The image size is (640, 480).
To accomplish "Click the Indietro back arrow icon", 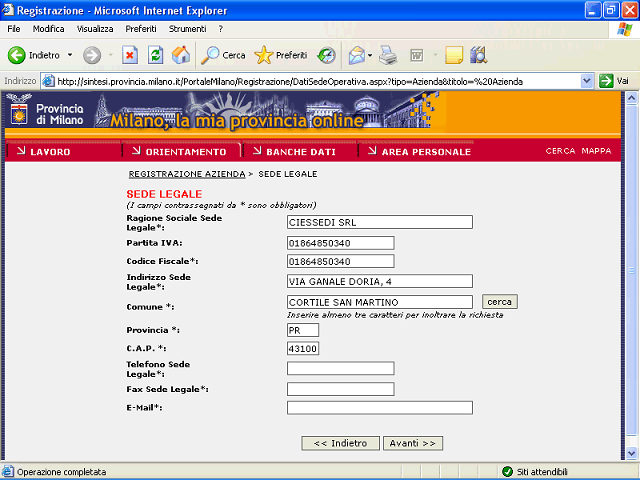I will [17, 55].
